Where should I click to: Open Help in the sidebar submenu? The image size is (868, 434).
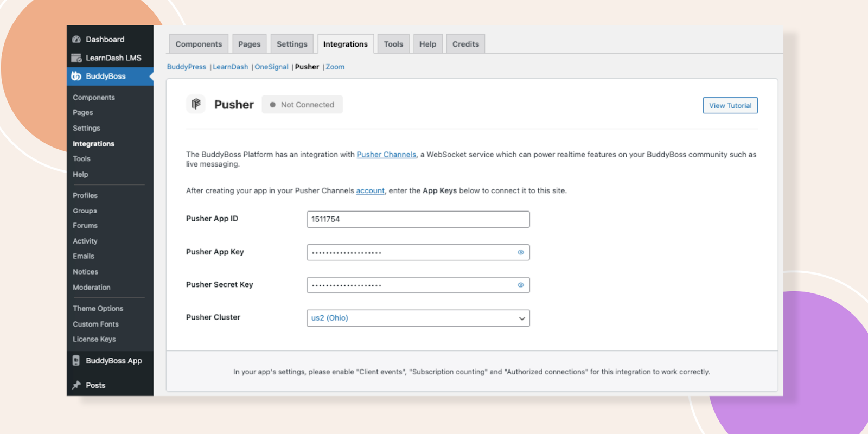click(x=81, y=175)
